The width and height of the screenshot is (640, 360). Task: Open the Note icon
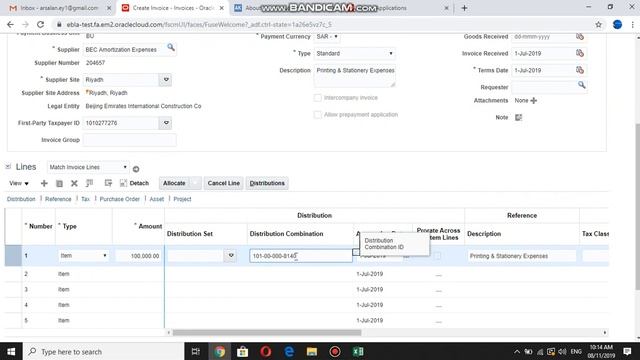click(x=518, y=118)
